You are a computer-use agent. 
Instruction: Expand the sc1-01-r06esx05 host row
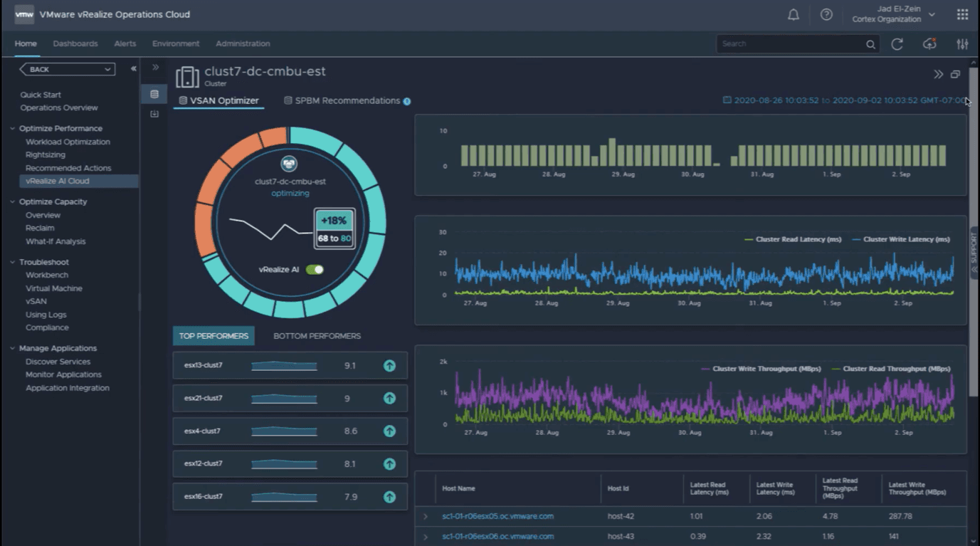(x=426, y=517)
